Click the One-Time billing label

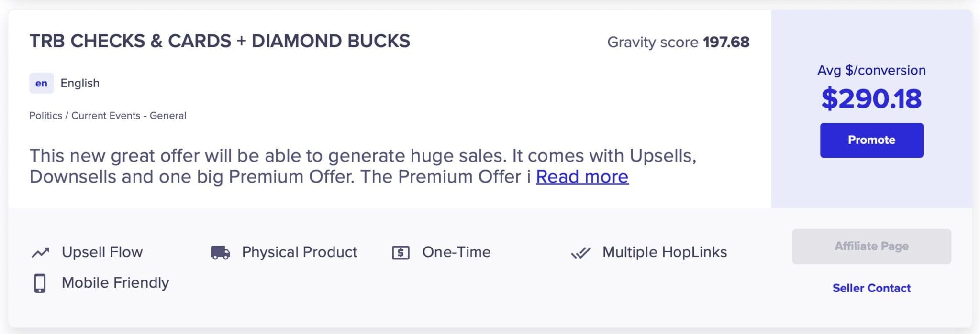point(456,252)
